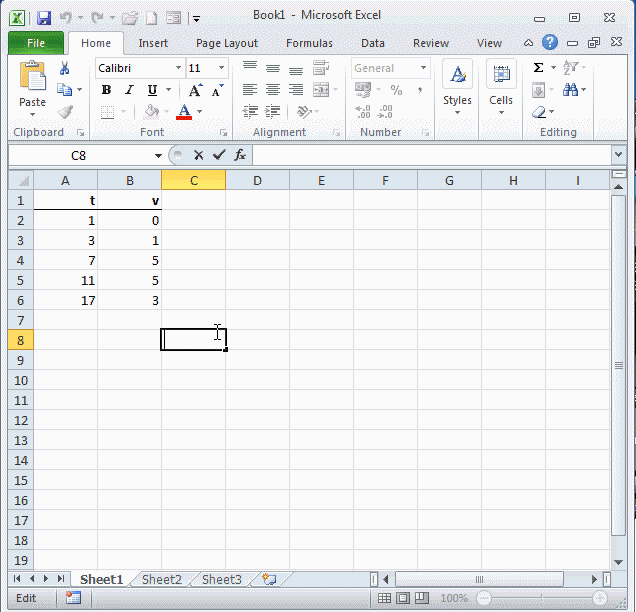Open the Calibri font name dropdown
The width and height of the screenshot is (636, 612).
178,68
